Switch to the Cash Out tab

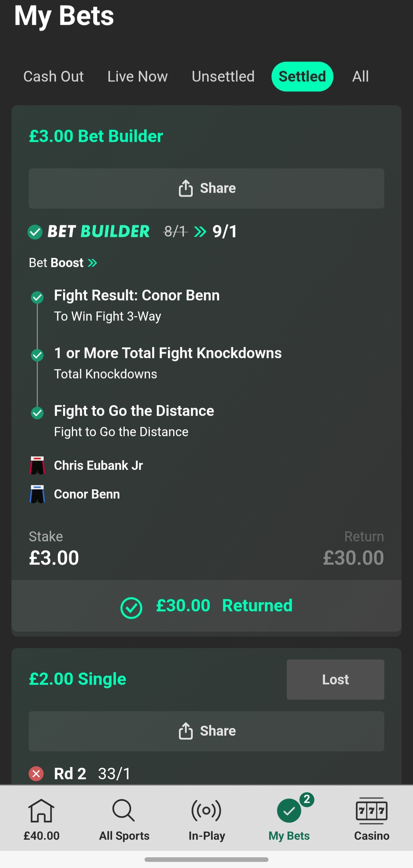coord(54,77)
